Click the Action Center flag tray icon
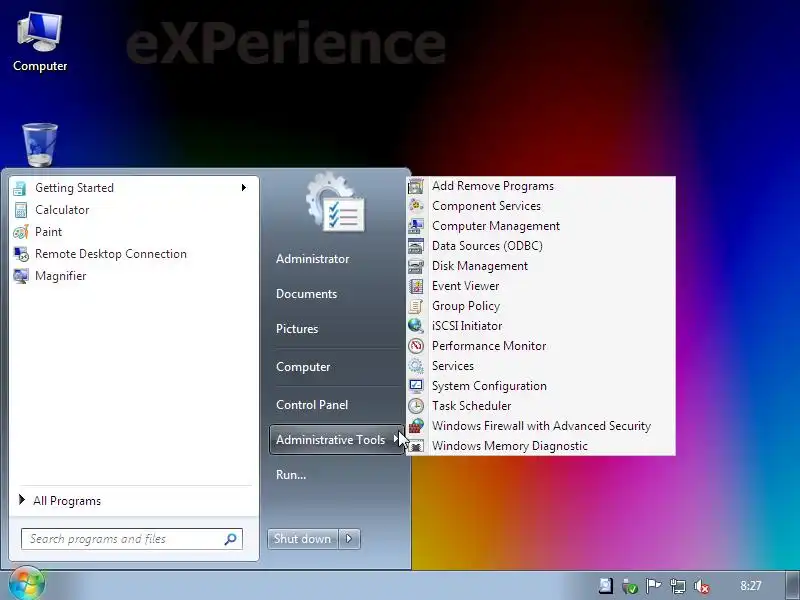800x600 pixels. pos(654,586)
